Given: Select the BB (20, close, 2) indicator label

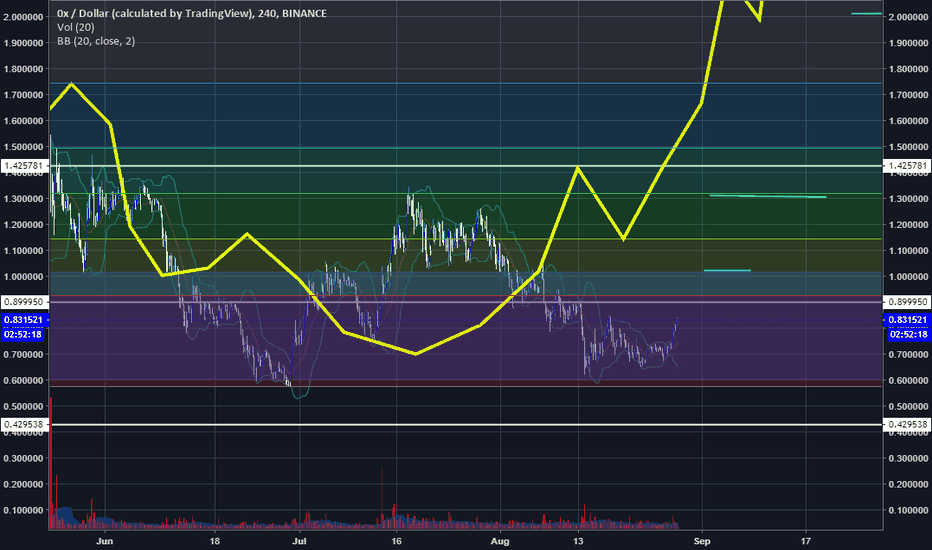Looking at the screenshot, I should (x=96, y=41).
